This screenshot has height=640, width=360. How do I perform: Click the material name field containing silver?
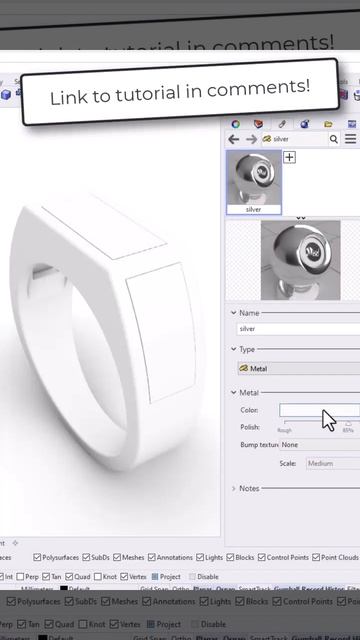point(298,329)
